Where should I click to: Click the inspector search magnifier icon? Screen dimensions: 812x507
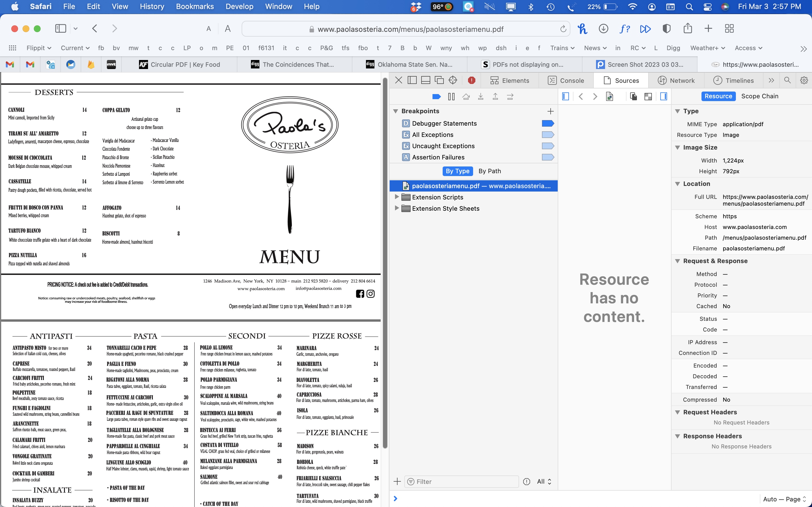tap(787, 80)
